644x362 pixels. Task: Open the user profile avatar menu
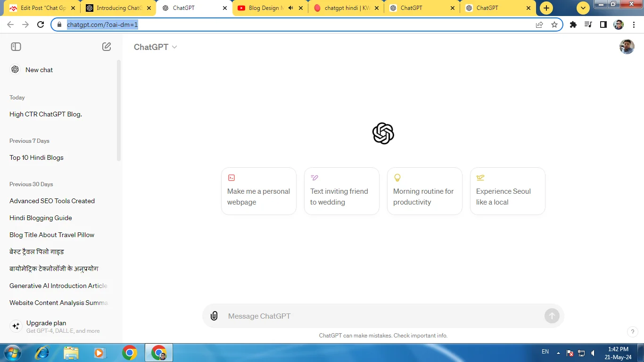click(627, 47)
